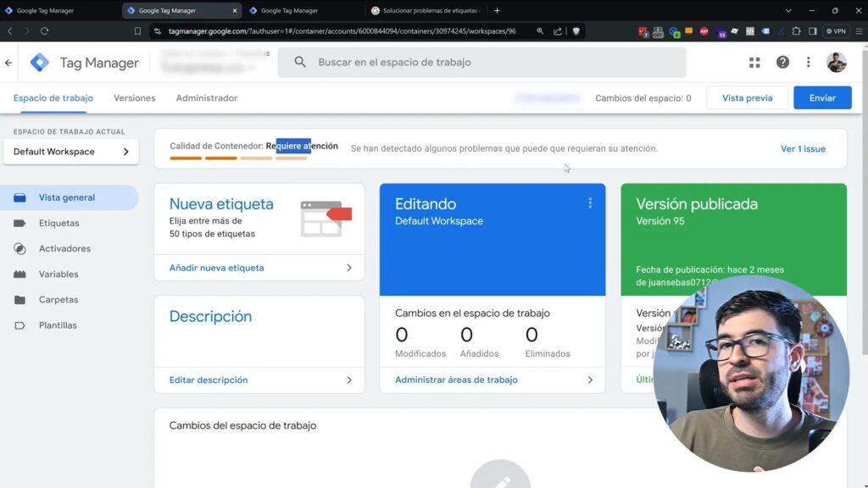Bookmark this page in the address bar
868x488 pixels.
(137, 31)
